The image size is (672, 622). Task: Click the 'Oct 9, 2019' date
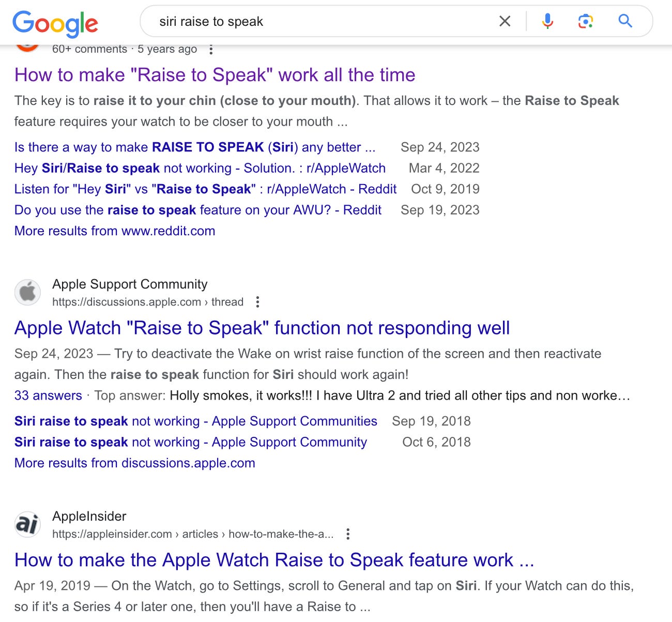click(445, 189)
